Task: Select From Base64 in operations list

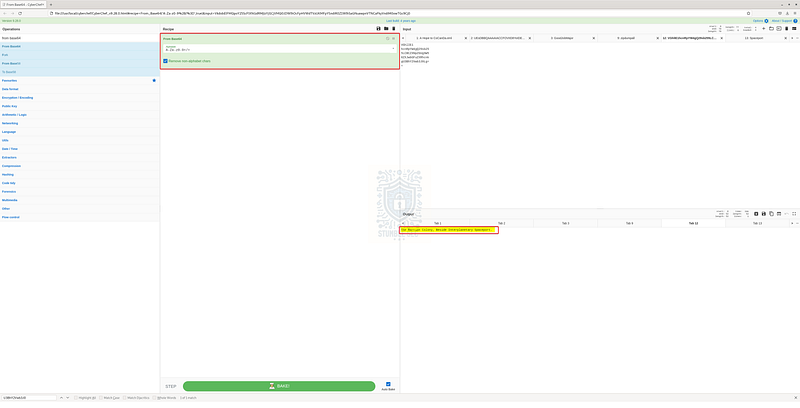Action: coord(80,46)
